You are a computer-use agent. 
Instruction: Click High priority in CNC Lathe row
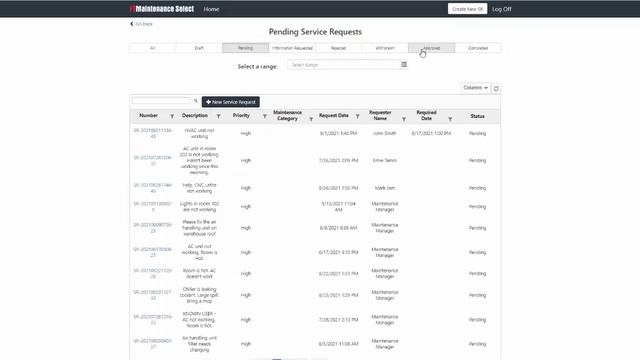245,188
